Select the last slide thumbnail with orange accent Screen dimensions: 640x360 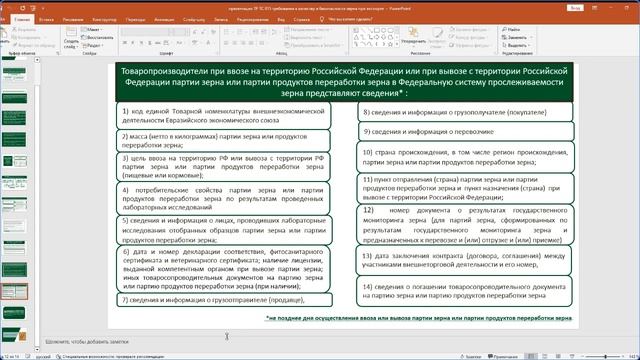tap(14, 334)
